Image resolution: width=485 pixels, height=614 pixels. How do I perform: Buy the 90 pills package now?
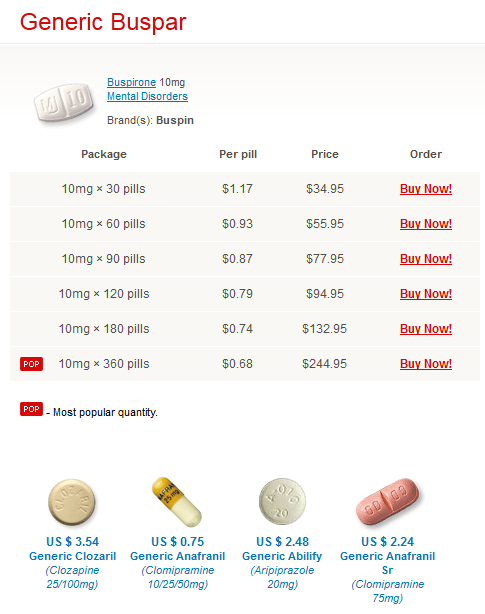[x=426, y=259]
